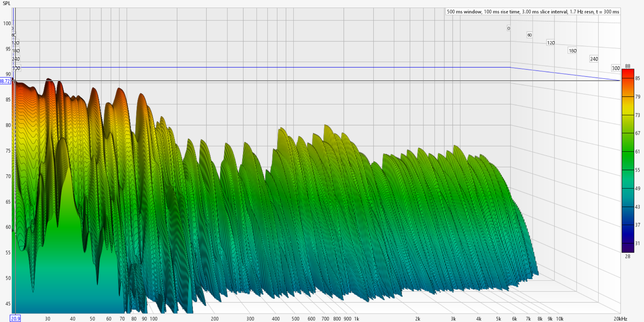Click the 88.72 SPL cursor readout
This screenshot has height=322, width=644.
(5, 81)
